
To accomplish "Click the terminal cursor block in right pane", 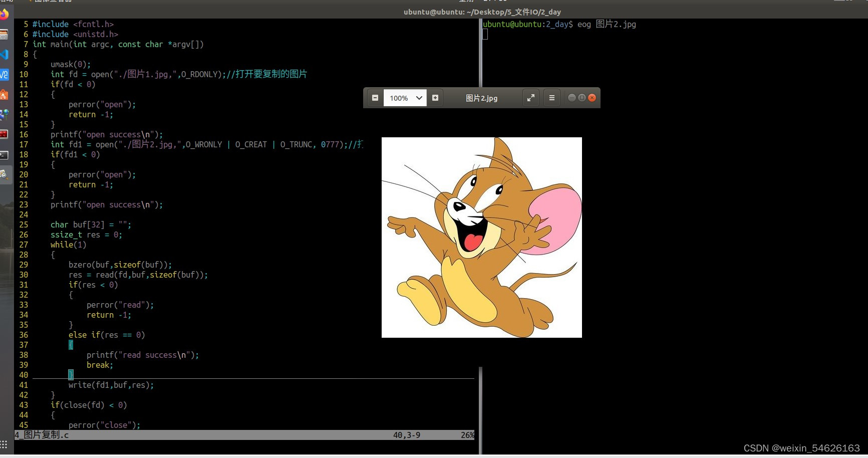I will pyautogui.click(x=485, y=34).
